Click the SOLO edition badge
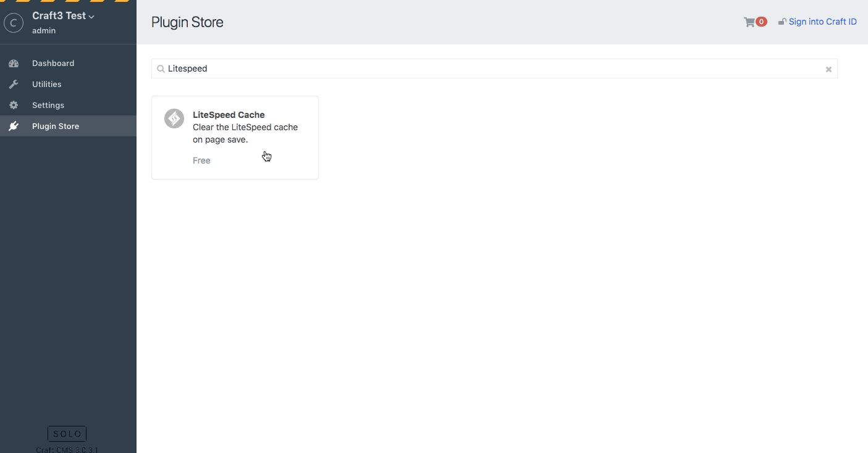Viewport: 868px width, 453px height. click(67, 434)
